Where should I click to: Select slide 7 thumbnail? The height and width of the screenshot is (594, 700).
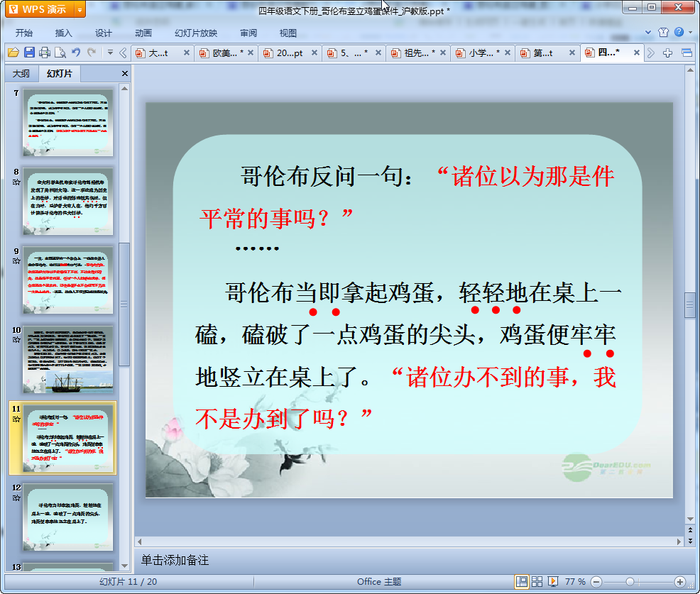click(68, 122)
